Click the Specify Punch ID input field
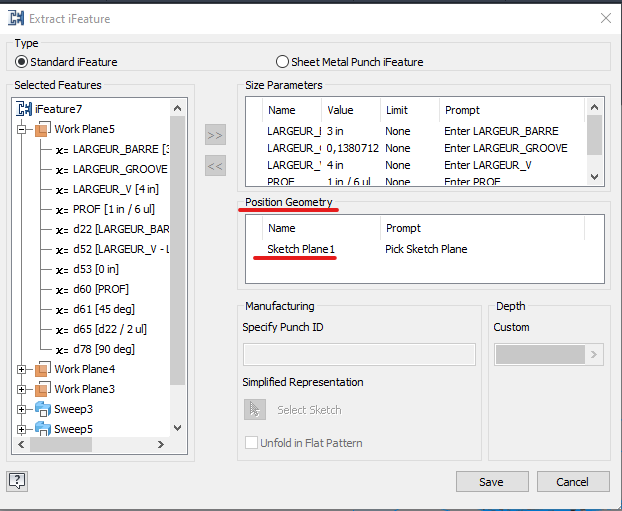 coord(359,355)
